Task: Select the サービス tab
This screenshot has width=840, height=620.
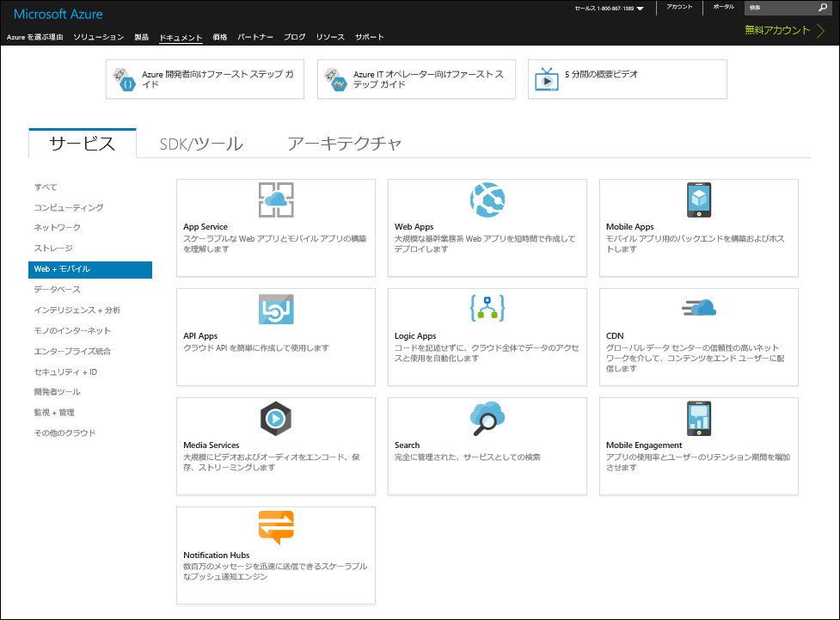Action: (x=82, y=144)
